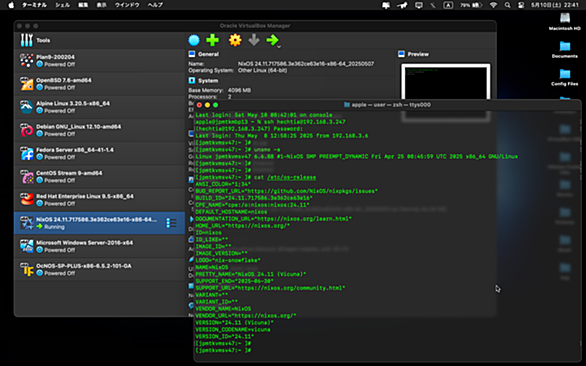This screenshot has width=586, height=366.
Task: Open the Apple menu
Action: click(x=11, y=5)
